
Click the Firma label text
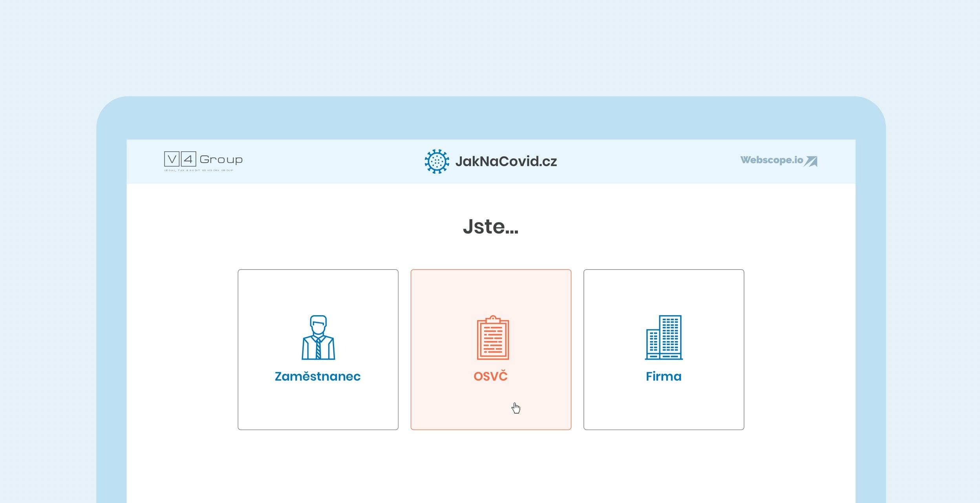664,376
